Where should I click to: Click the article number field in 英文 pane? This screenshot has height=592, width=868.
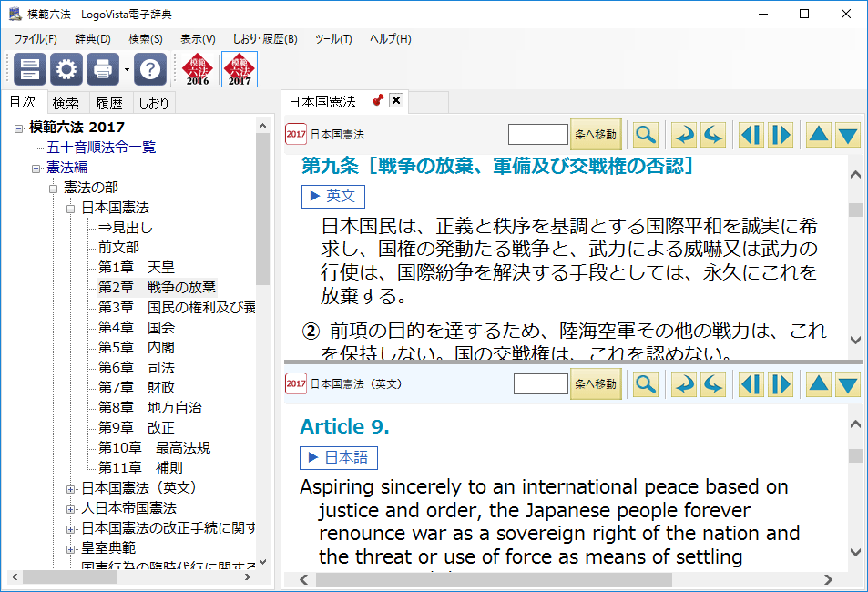(541, 383)
